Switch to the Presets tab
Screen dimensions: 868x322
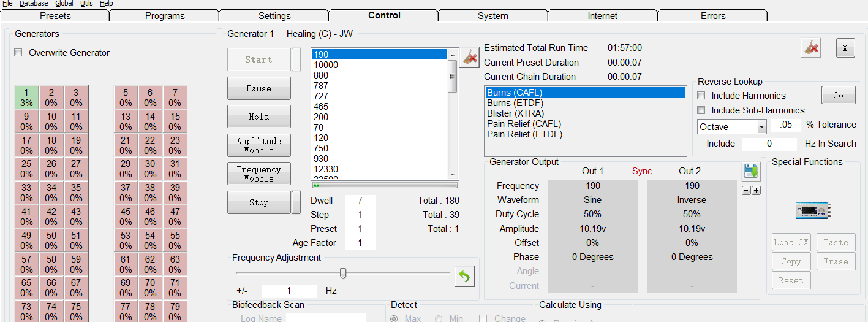(55, 16)
